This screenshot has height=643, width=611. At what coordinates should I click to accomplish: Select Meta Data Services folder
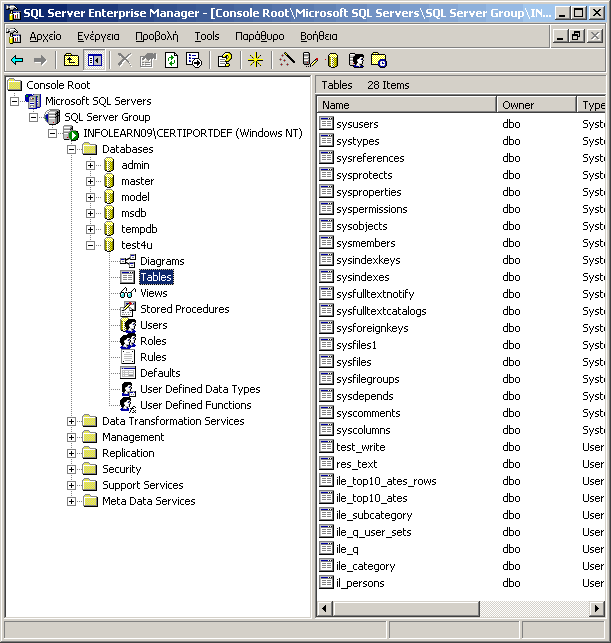coord(148,501)
